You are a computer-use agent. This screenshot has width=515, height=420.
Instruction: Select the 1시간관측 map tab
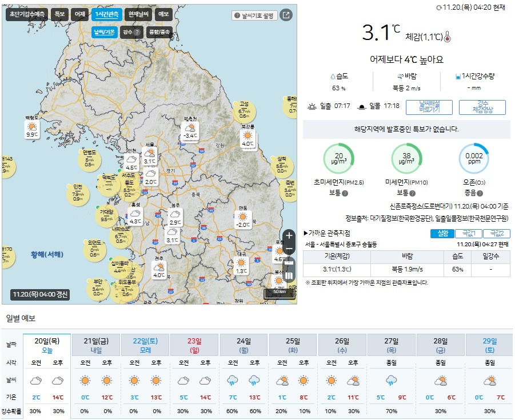pyautogui.click(x=107, y=14)
